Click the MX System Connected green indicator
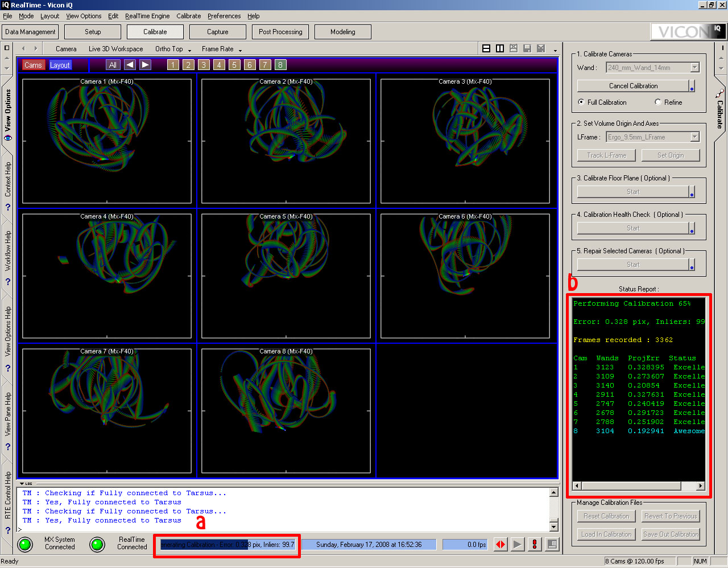 (x=25, y=545)
